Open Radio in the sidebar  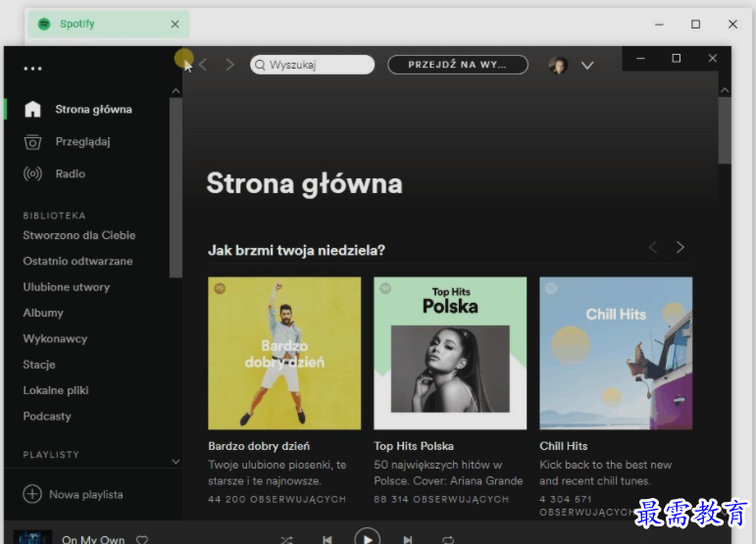pos(70,173)
